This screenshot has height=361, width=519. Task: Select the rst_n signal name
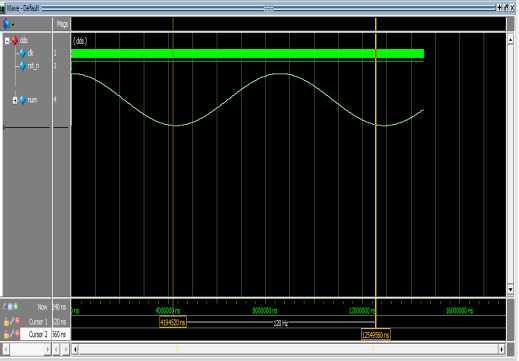pyautogui.click(x=33, y=66)
